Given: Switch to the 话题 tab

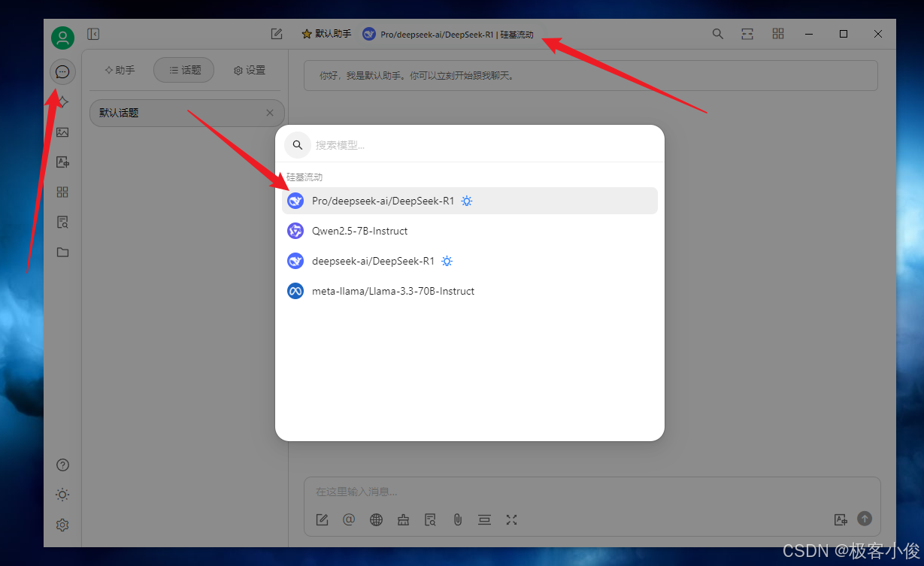Looking at the screenshot, I should pos(184,70).
